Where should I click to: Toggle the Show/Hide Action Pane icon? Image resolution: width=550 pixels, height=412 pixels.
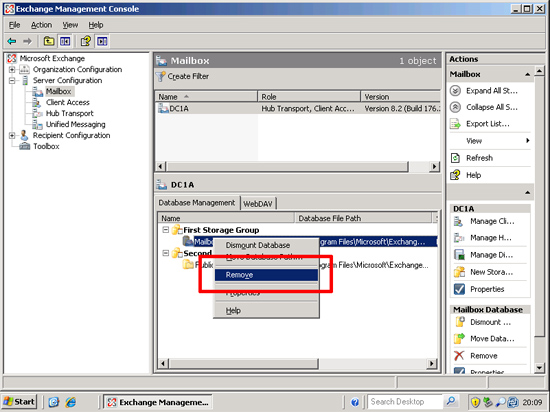102,41
